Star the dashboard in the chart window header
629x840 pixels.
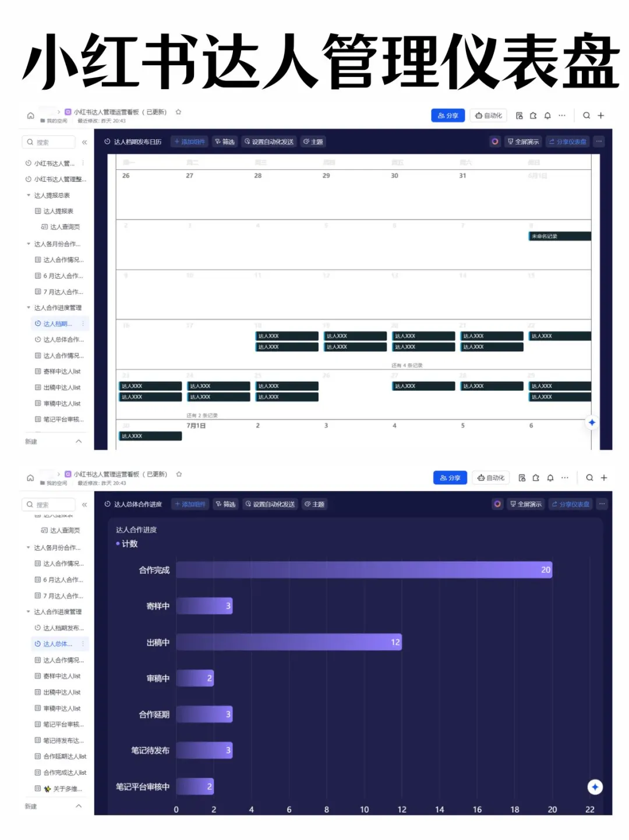pyautogui.click(x=179, y=474)
